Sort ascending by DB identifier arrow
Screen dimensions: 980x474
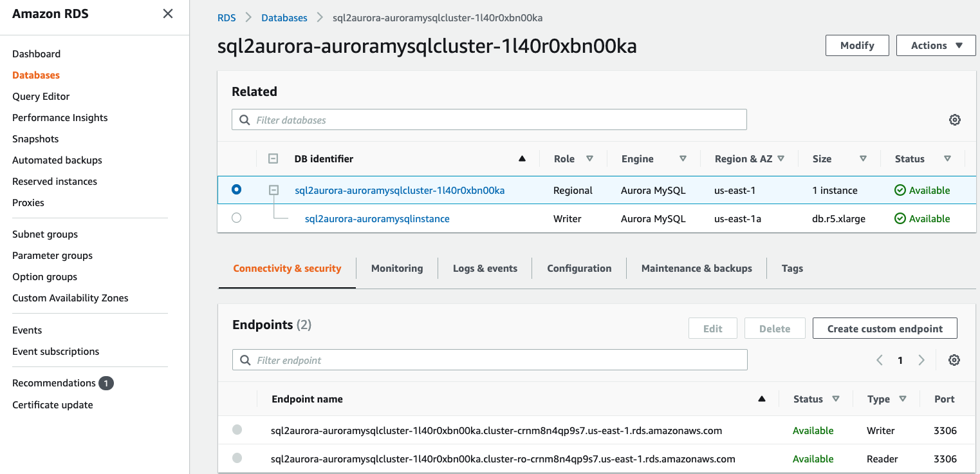pyautogui.click(x=522, y=158)
